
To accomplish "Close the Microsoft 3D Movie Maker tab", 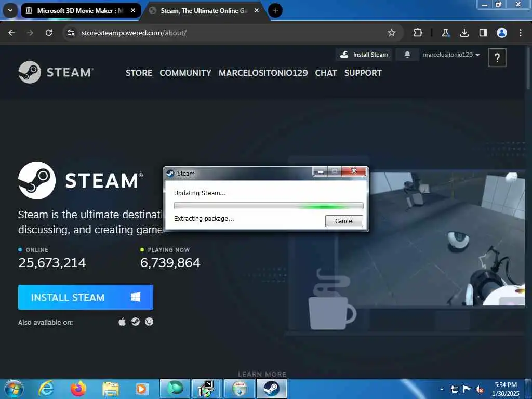I will point(134,10).
